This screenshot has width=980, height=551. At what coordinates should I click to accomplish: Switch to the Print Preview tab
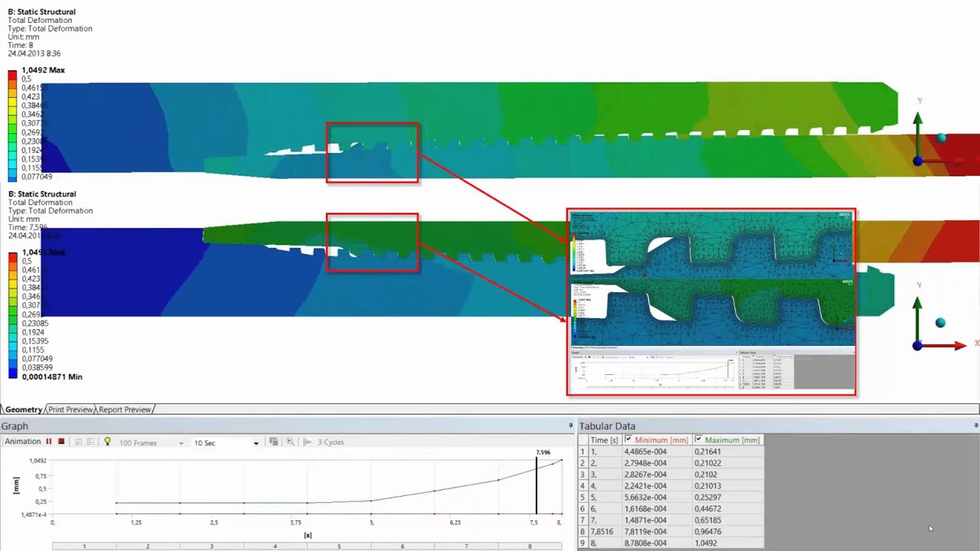point(70,409)
